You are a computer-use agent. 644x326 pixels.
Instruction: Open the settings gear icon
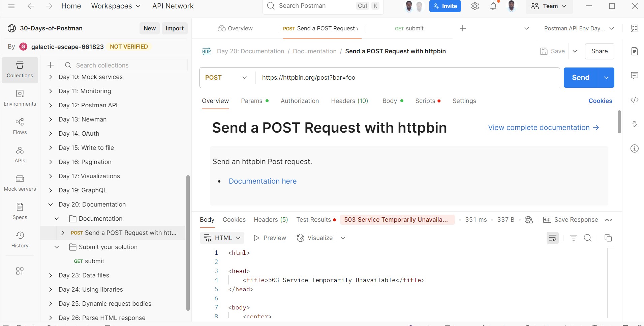point(475,6)
